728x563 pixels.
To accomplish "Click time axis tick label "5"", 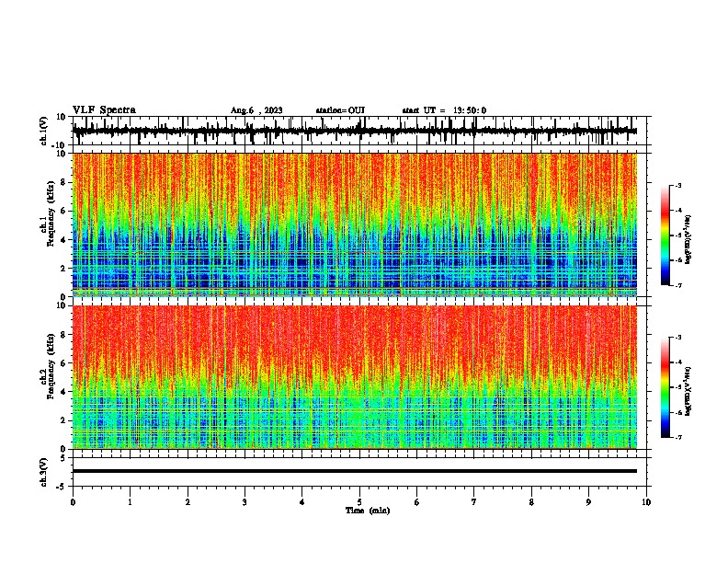I will [359, 502].
